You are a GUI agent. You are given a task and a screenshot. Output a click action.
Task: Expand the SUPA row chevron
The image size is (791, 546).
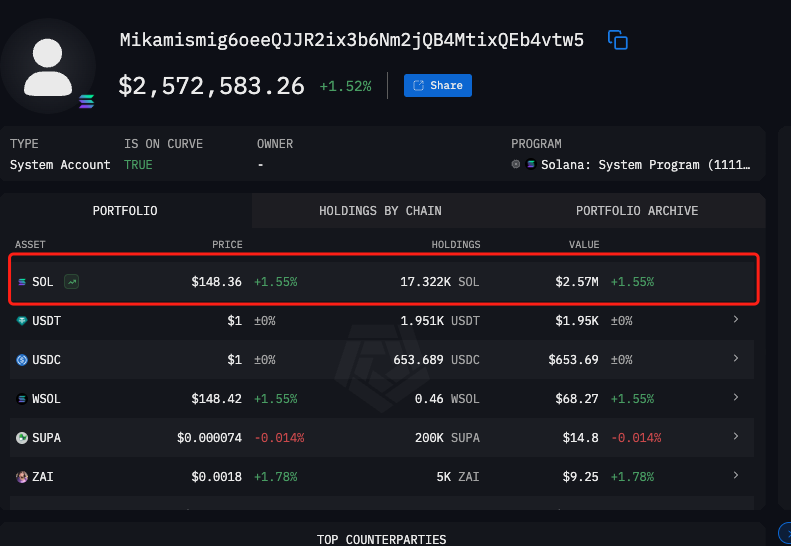tap(736, 436)
